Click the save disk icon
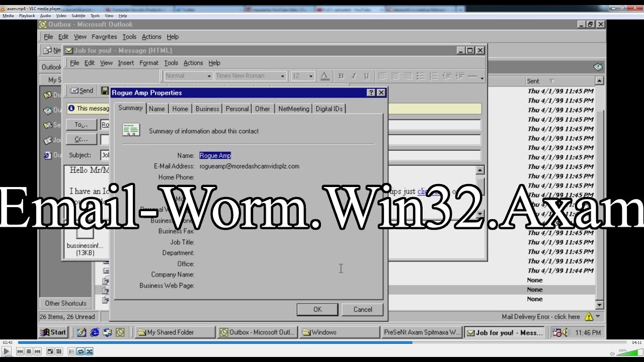644x362 pixels. [x=105, y=90]
